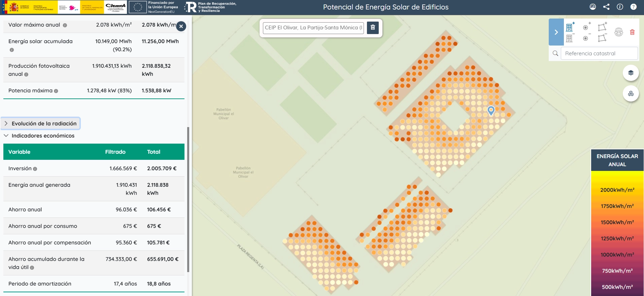Click the help question mark button

(633, 7)
